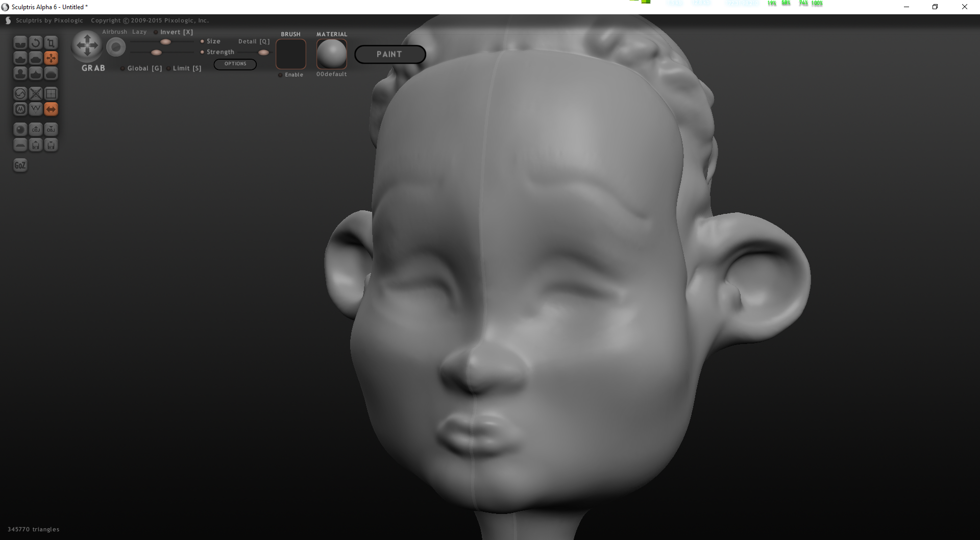Screen dimensions: 980x540
Task: Select the Rotate tool
Action: (35, 42)
